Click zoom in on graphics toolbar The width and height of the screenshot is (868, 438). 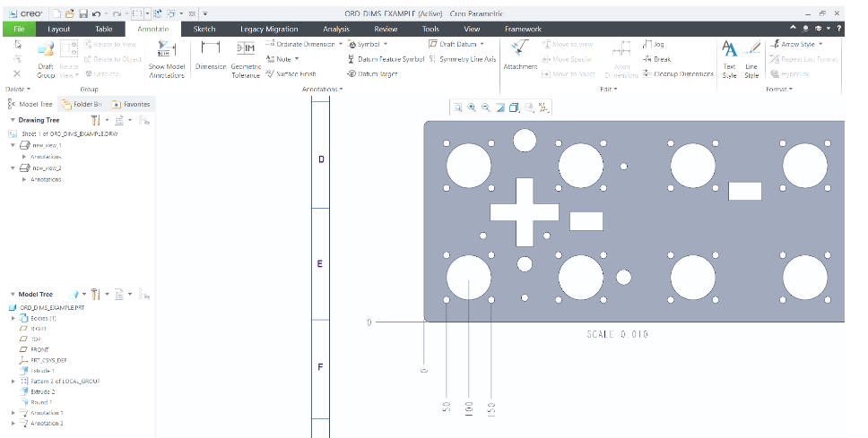click(472, 107)
